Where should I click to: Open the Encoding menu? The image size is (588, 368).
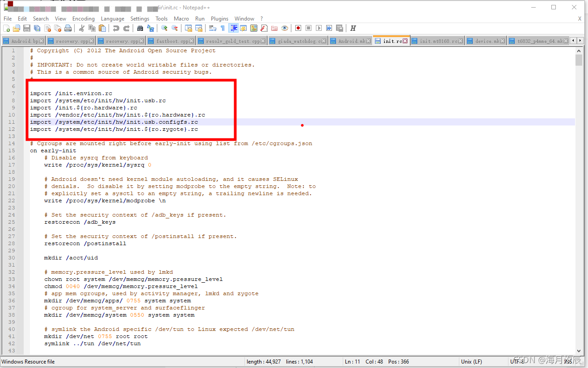(84, 18)
